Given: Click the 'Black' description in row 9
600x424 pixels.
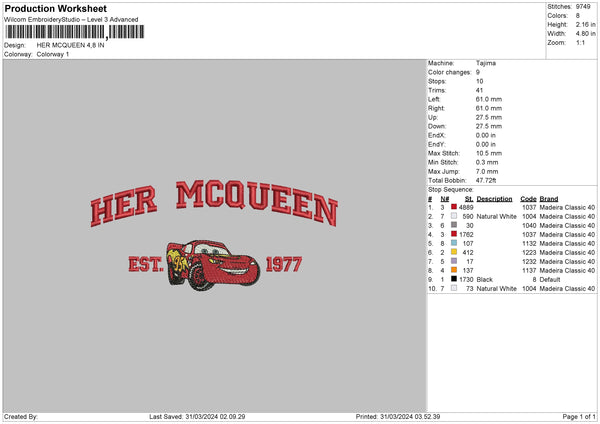Looking at the screenshot, I should point(484,280).
